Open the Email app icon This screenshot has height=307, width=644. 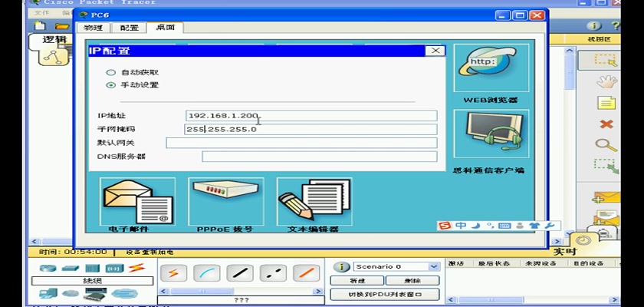coord(137,203)
